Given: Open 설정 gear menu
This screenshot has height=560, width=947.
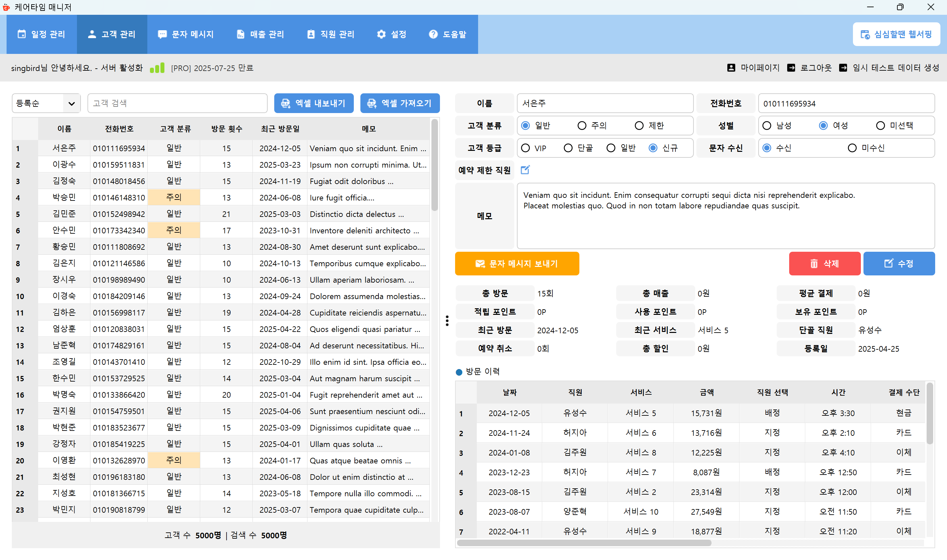Looking at the screenshot, I should [391, 34].
